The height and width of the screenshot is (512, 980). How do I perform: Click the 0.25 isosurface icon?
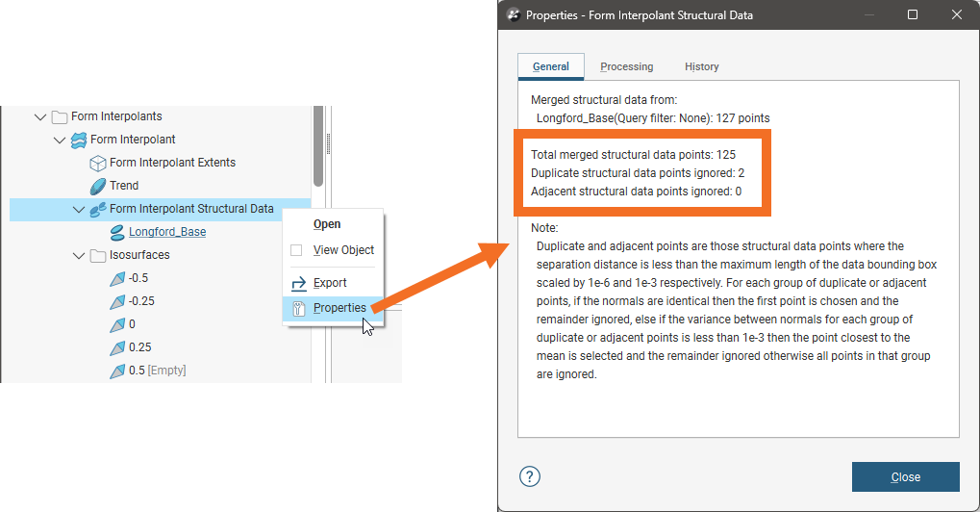click(117, 348)
